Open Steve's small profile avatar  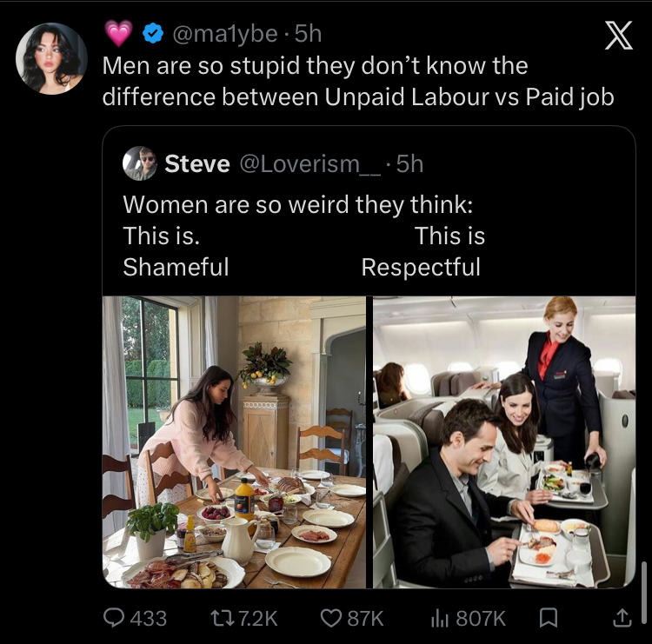(x=140, y=163)
